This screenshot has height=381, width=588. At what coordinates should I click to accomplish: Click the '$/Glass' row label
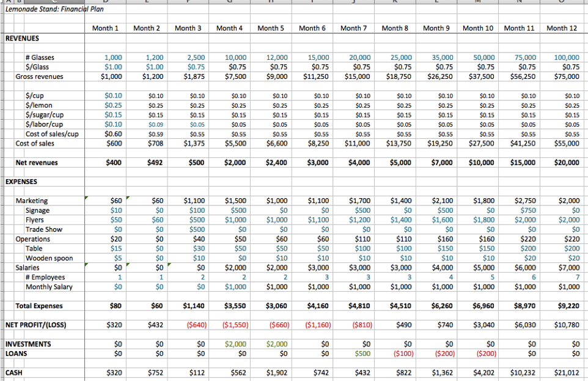click(37, 67)
